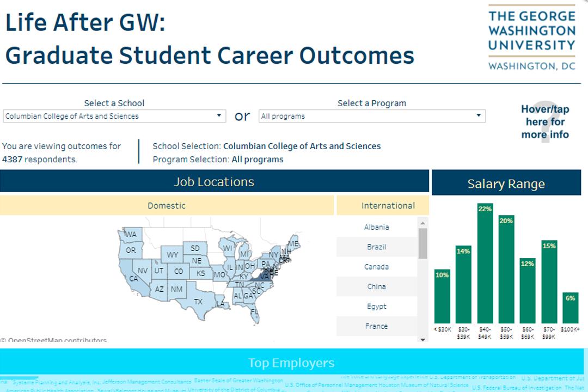Switch to the Domestic job locations view
The height and width of the screenshot is (392, 588).
tap(167, 205)
